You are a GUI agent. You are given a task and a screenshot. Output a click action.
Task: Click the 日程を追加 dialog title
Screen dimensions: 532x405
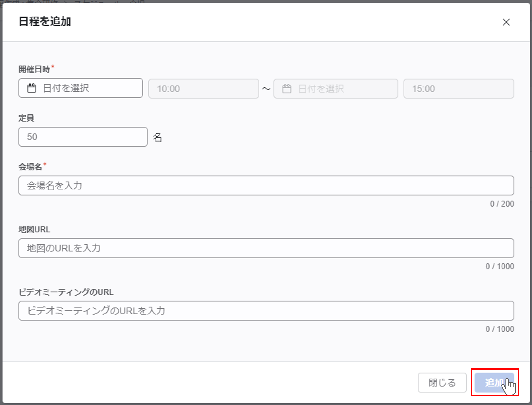[45, 22]
